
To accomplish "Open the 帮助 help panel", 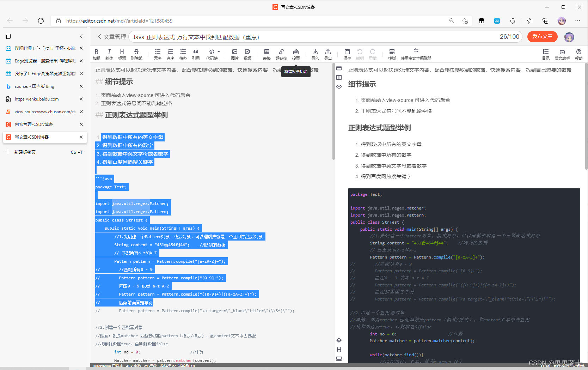I will (x=579, y=54).
